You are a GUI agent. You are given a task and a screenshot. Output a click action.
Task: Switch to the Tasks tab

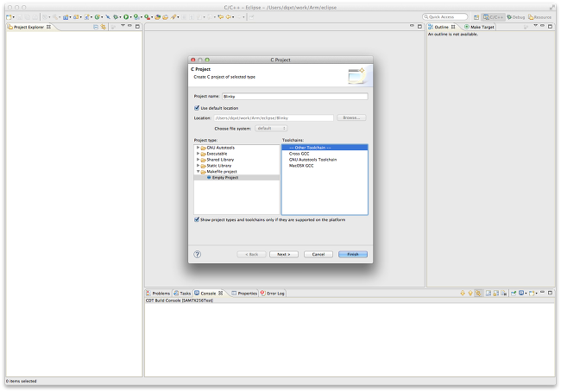point(182,294)
